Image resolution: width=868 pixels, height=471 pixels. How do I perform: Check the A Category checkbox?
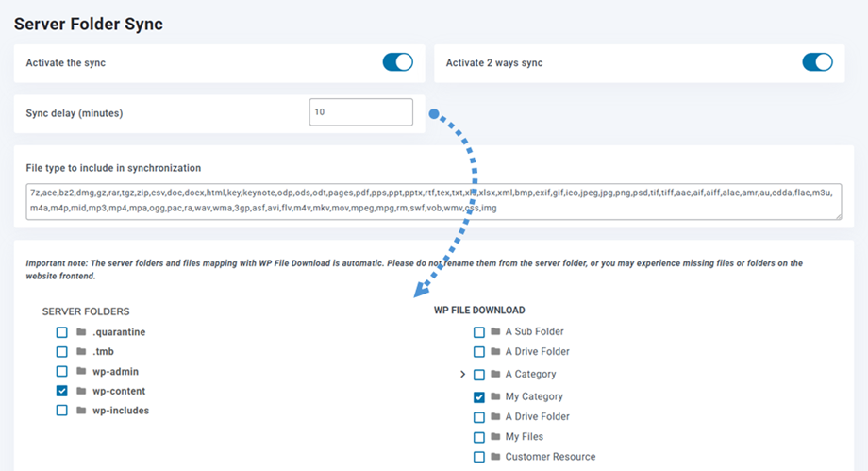point(479,375)
